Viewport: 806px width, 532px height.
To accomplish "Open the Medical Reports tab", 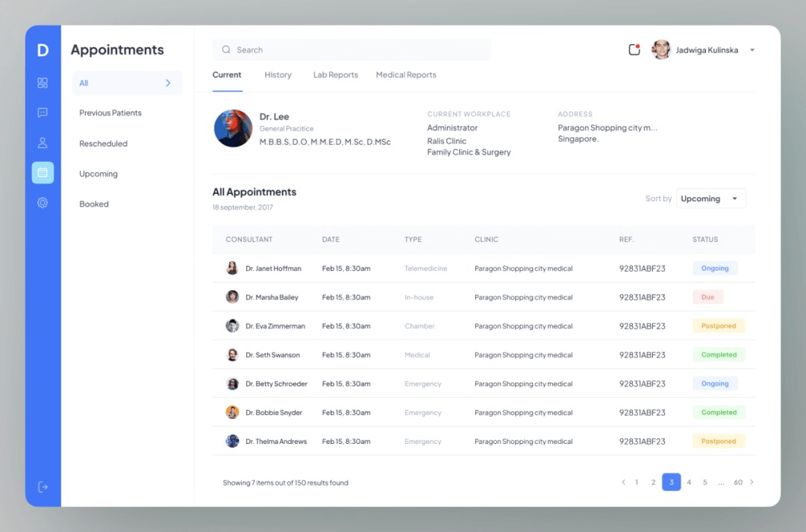I will coord(406,75).
